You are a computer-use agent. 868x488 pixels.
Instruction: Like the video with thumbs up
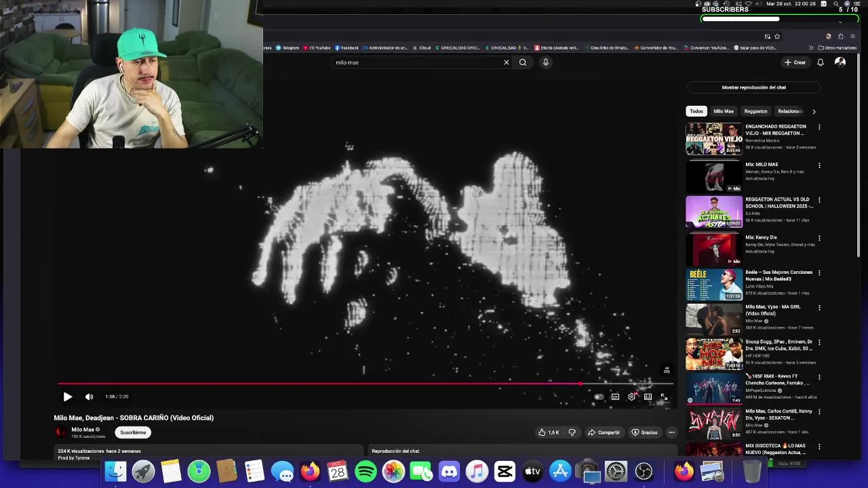549,432
